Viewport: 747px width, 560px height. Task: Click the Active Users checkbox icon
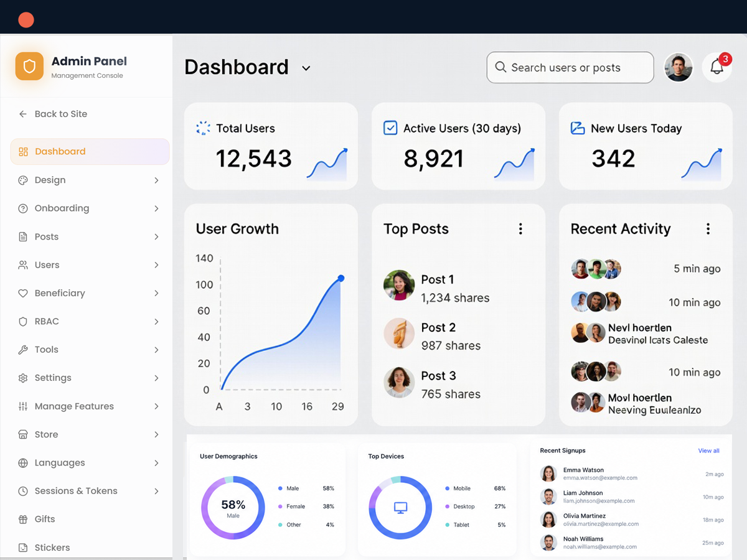click(390, 128)
